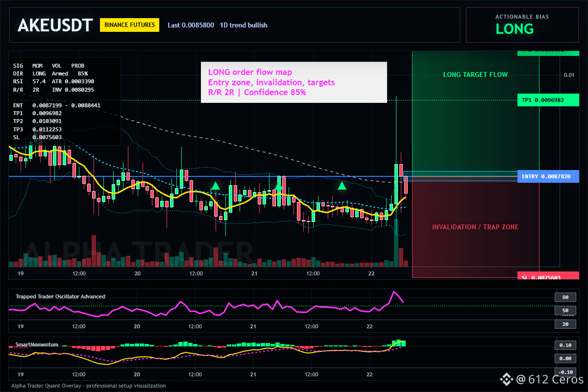Click the -0.10 level box on SmartMomentum
588x392 pixels.
click(565, 371)
